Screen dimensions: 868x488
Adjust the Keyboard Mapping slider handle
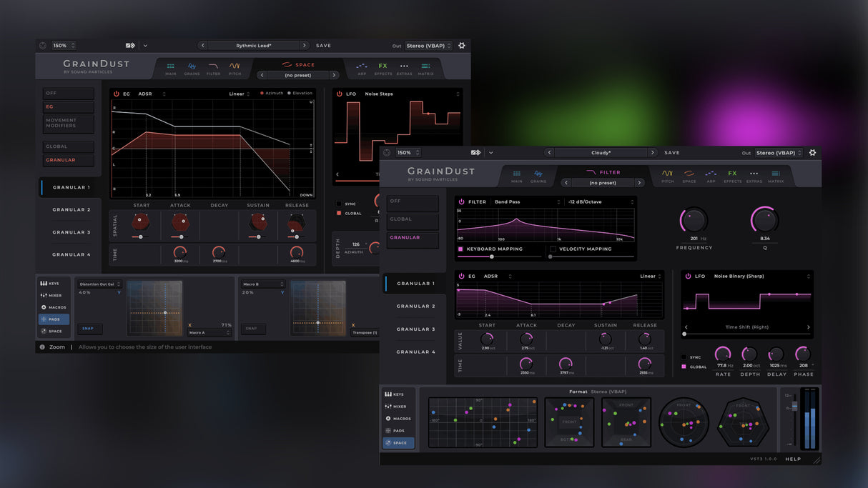[x=491, y=257]
